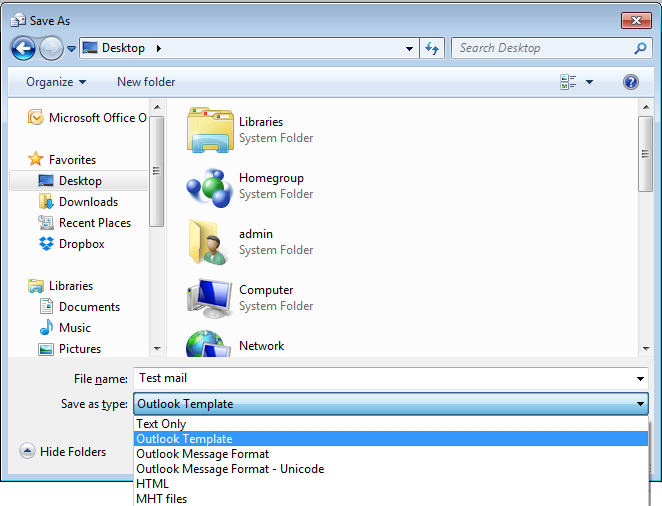Click the Desktop icon in address bar
This screenshot has width=662, height=506.
tap(90, 48)
